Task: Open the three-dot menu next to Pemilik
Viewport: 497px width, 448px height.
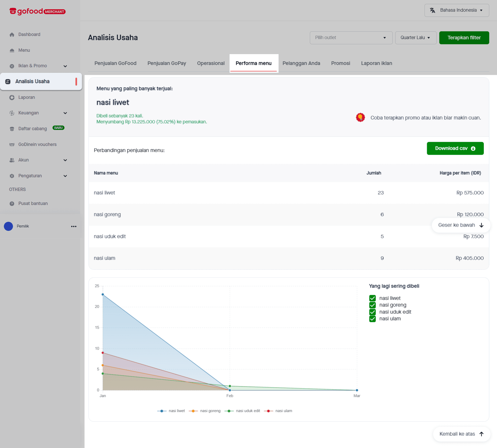Action: (74, 226)
